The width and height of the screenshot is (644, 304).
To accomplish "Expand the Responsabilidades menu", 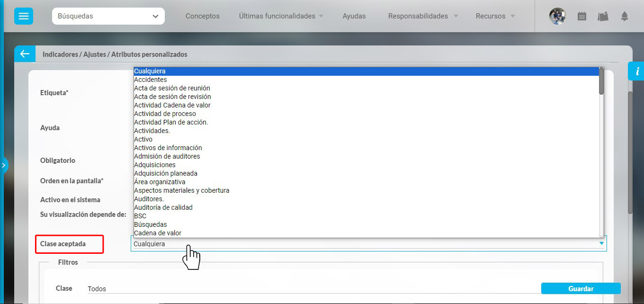I will [423, 16].
